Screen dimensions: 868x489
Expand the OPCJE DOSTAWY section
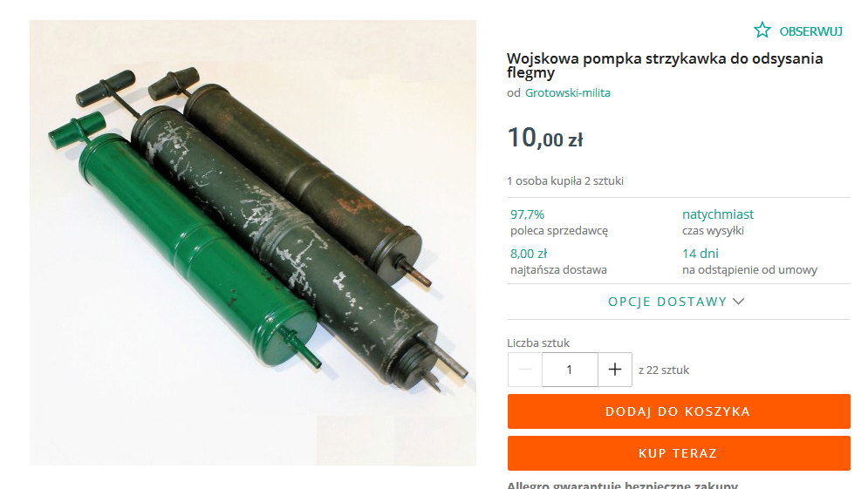pos(676,302)
